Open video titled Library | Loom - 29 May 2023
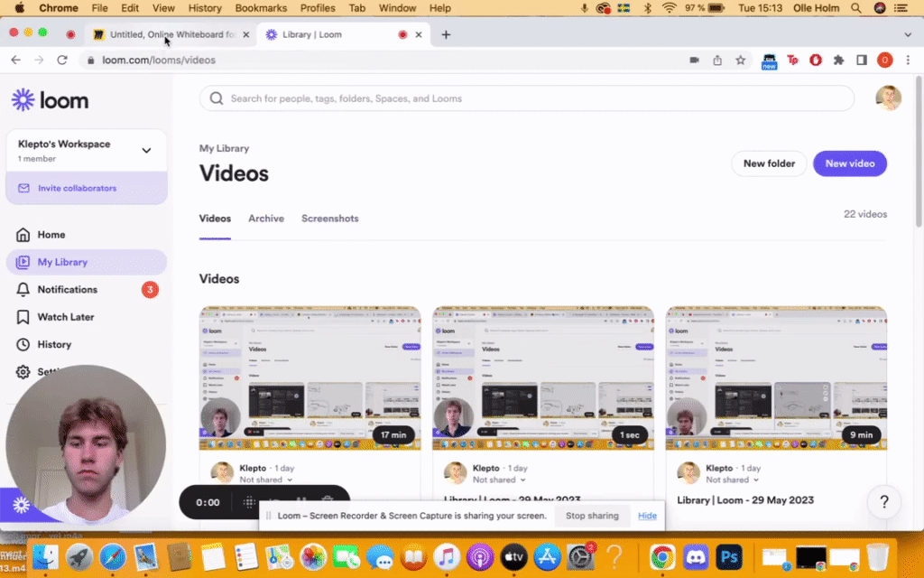Image resolution: width=924 pixels, height=578 pixels. (745, 500)
